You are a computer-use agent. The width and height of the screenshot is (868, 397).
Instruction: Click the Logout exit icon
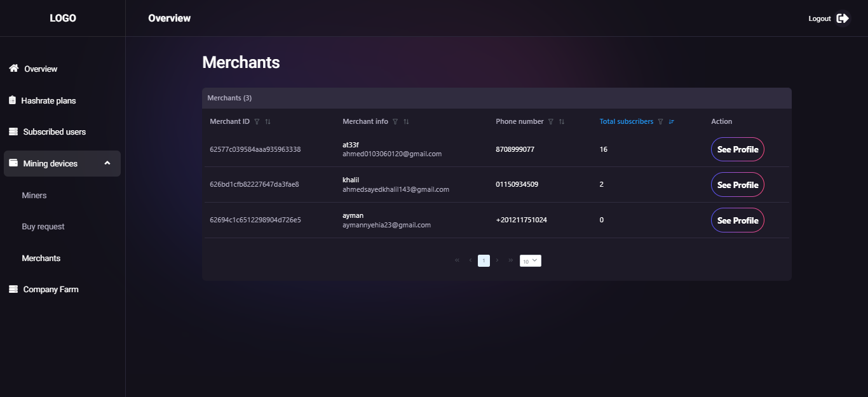tap(844, 18)
